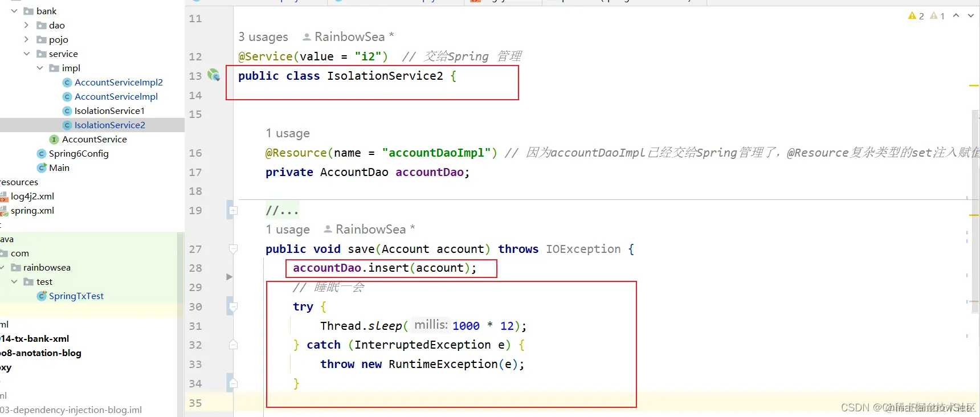
Task: Collapse try block fold marker line 30
Action: click(233, 306)
